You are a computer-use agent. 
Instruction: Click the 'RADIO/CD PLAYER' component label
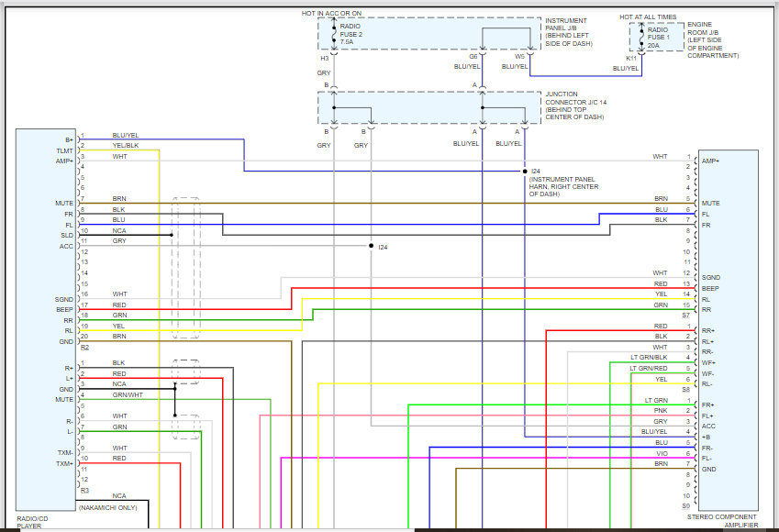click(x=32, y=522)
